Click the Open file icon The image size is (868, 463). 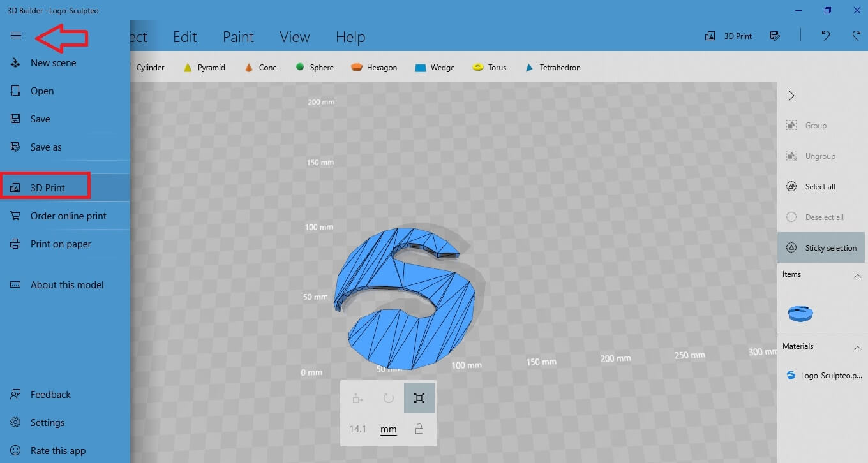coord(16,91)
